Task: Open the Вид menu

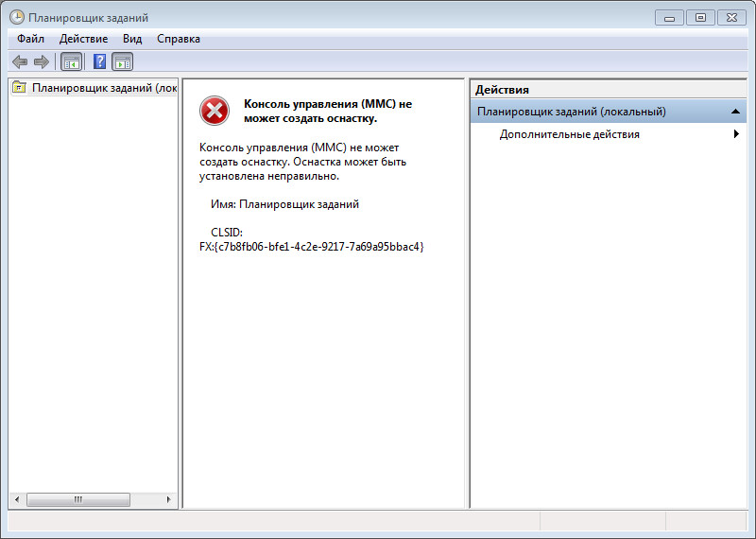Action: point(132,39)
